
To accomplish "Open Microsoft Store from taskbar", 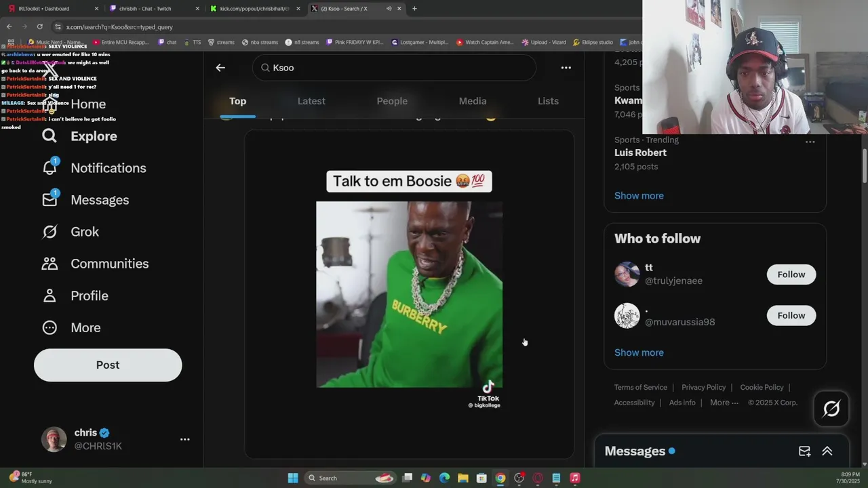I will tap(481, 479).
